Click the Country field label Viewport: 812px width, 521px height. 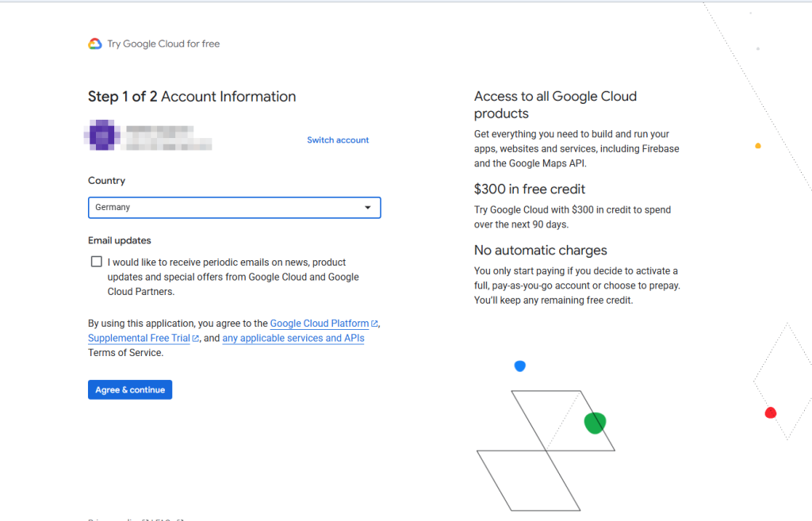(x=107, y=181)
